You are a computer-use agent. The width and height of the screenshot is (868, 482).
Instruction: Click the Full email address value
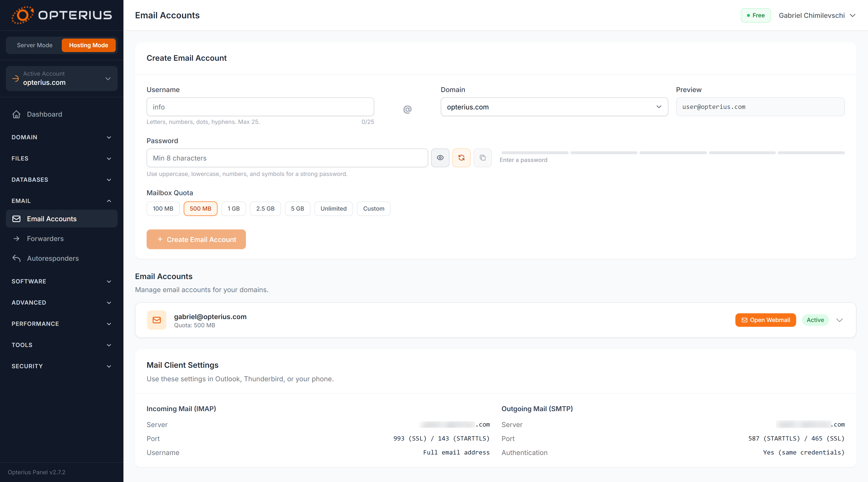tap(456, 452)
